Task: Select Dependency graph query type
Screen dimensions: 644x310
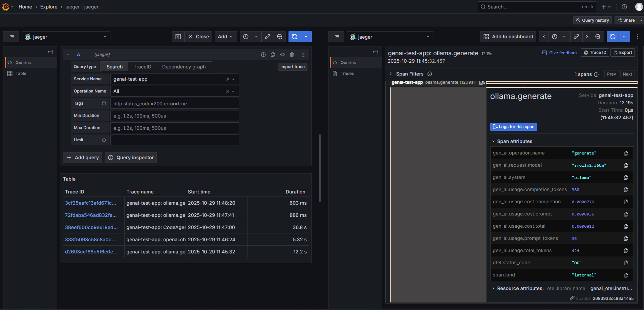Action: [184, 67]
